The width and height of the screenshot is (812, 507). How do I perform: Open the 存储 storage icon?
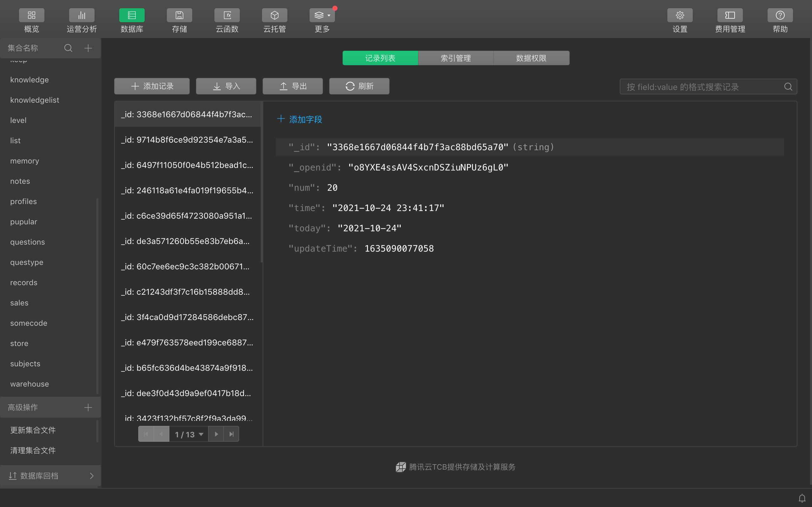click(179, 16)
